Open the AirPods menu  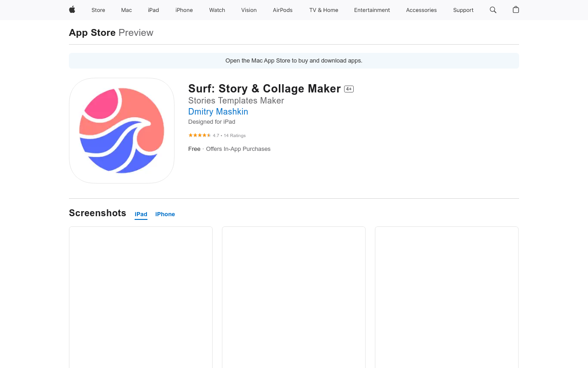pos(283,10)
